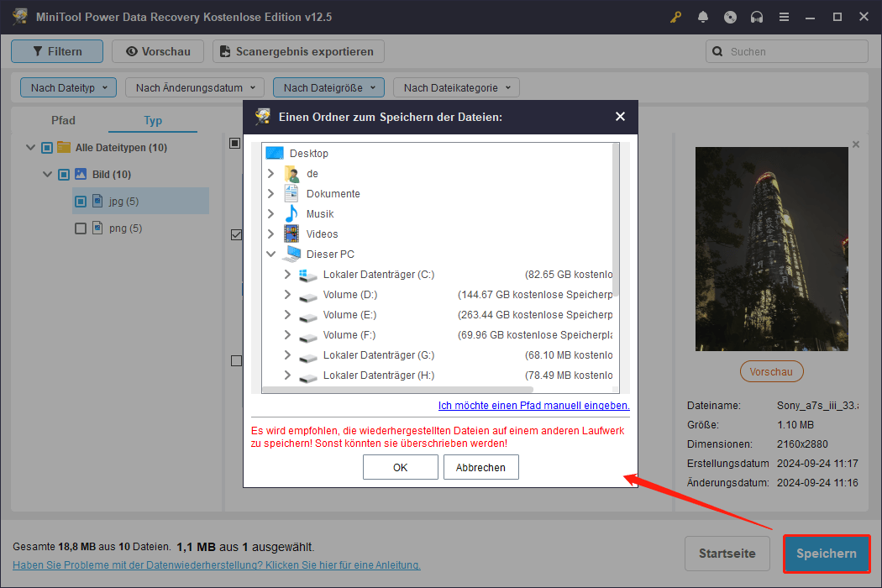Screen dimensions: 882x588
Task: Open the notification bell icon
Action: coord(702,17)
